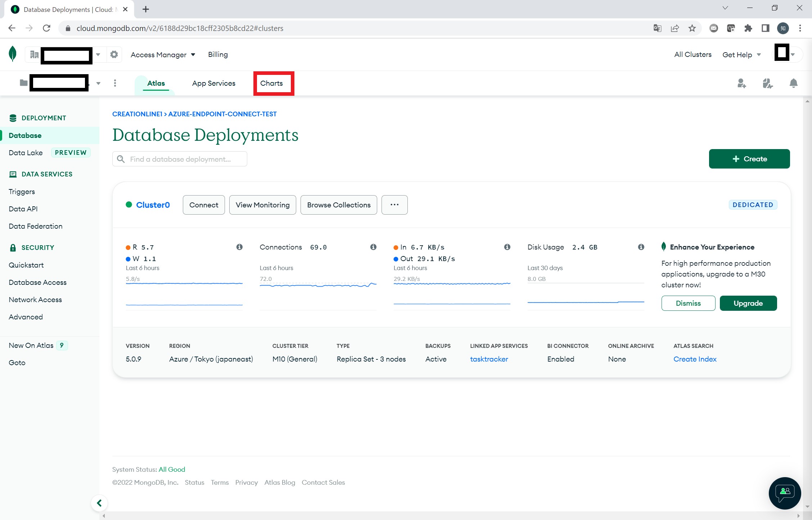Click View Monitoring button
This screenshot has height=520, width=812.
(263, 205)
